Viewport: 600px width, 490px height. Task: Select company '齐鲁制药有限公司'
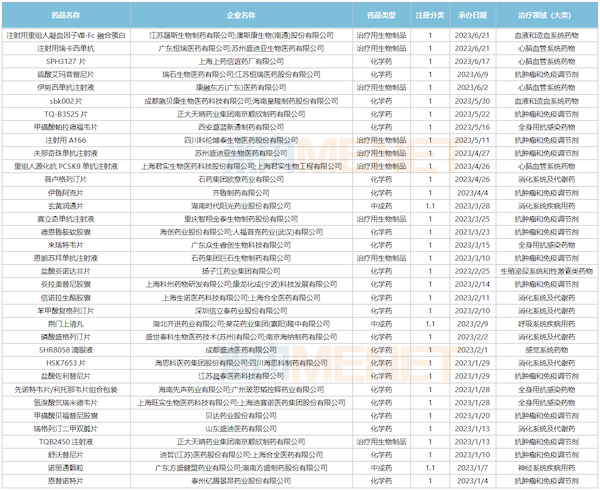coord(241,193)
